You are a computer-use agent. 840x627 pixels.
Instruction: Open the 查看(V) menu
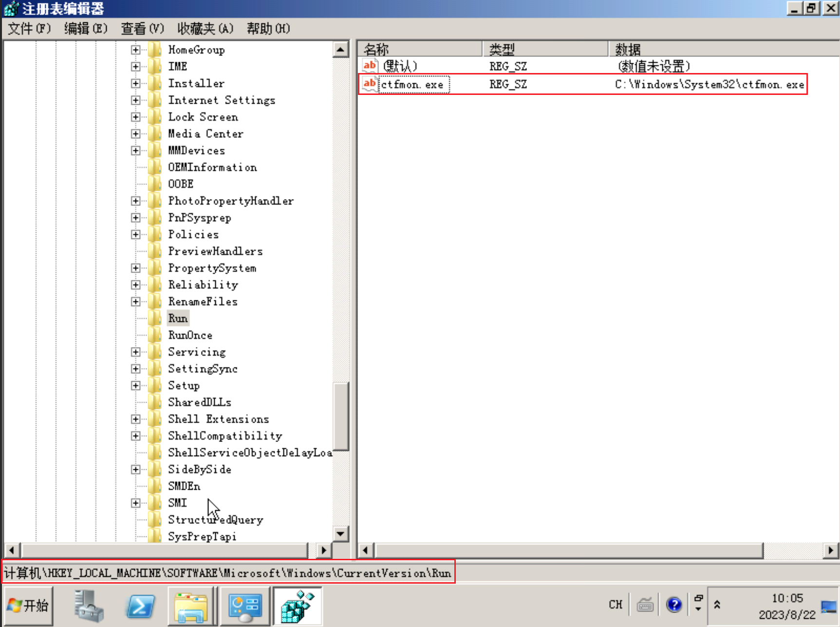(x=142, y=29)
